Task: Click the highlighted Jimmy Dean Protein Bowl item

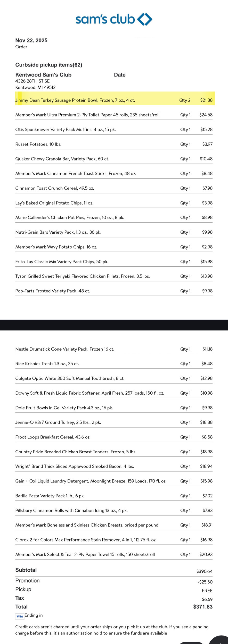Action: (75, 100)
